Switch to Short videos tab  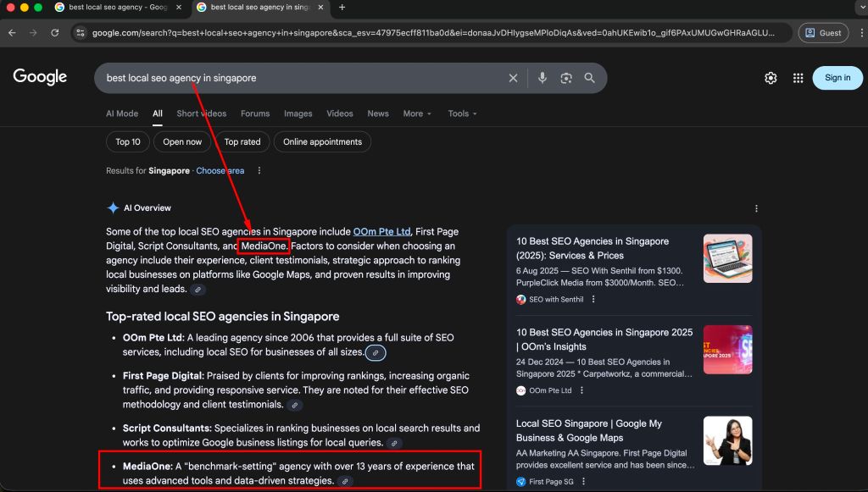(x=202, y=113)
